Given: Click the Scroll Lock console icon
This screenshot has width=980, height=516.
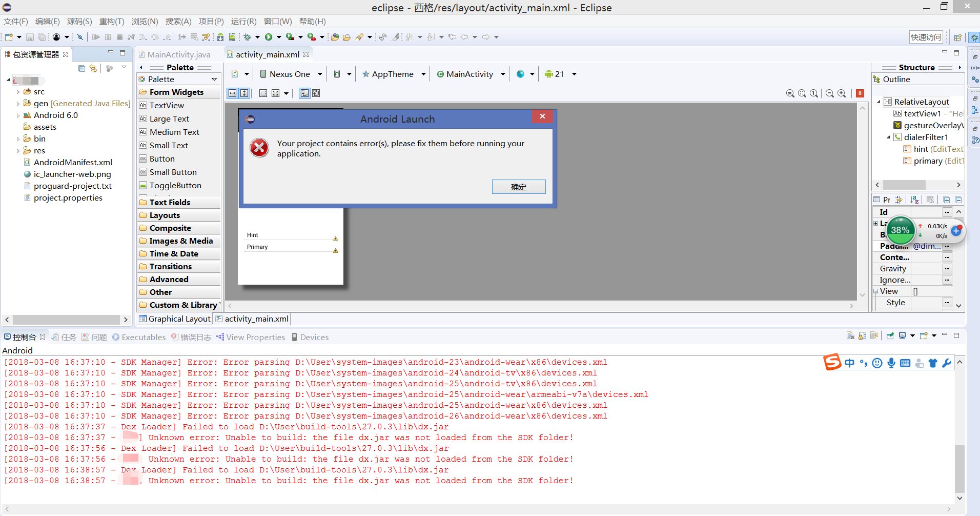Looking at the screenshot, I should tap(862, 335).
